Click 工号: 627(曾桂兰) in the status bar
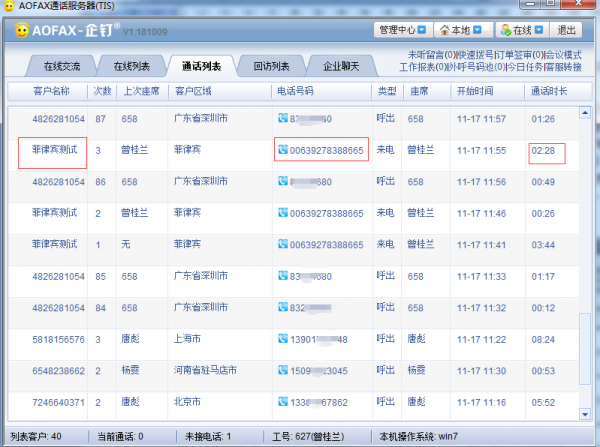 [x=308, y=436]
